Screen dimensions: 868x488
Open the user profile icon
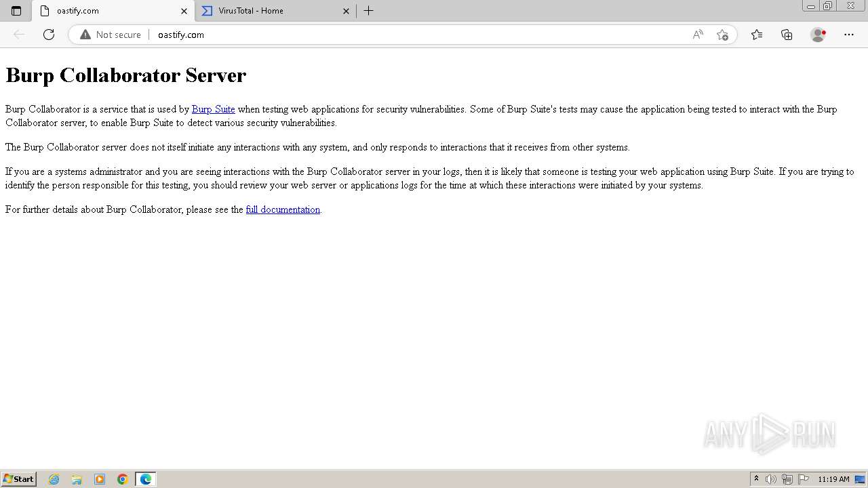818,35
